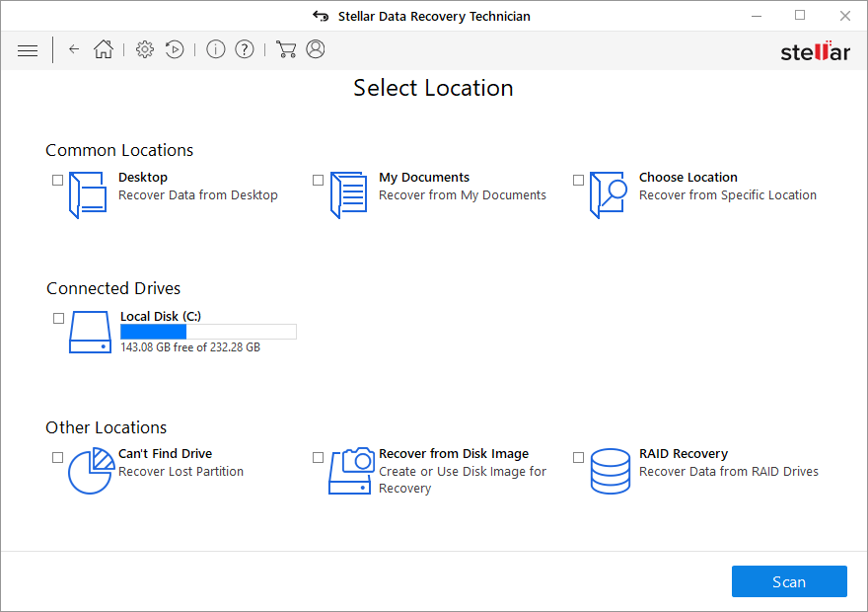Screen dimensions: 868x612
Task: Click the Can't Find Drive pie icon
Action: [91, 471]
